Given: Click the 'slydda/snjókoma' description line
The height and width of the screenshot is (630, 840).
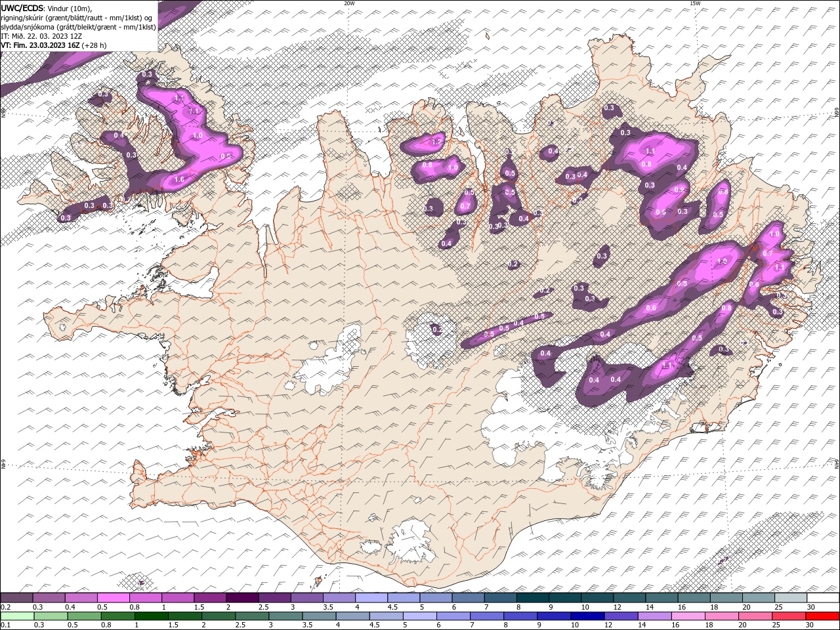Looking at the screenshot, I should point(78,27).
